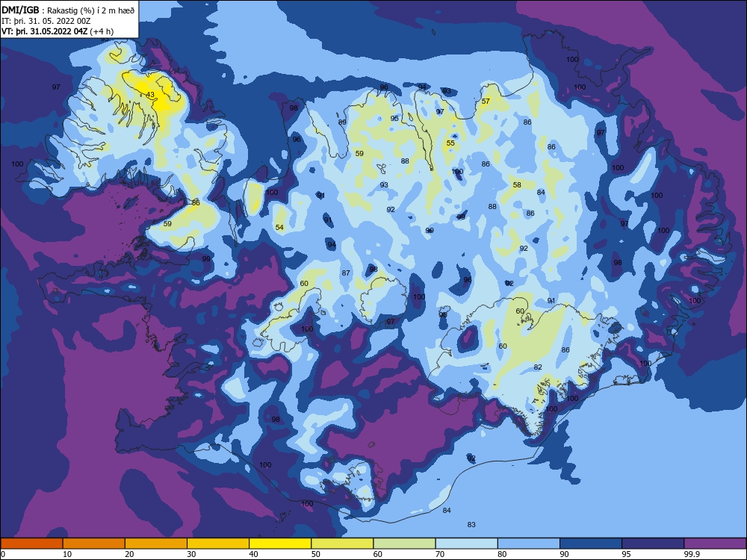This screenshot has height=560, width=747.
Task: Click the humidity value "87" on the map
Action: pyautogui.click(x=346, y=273)
